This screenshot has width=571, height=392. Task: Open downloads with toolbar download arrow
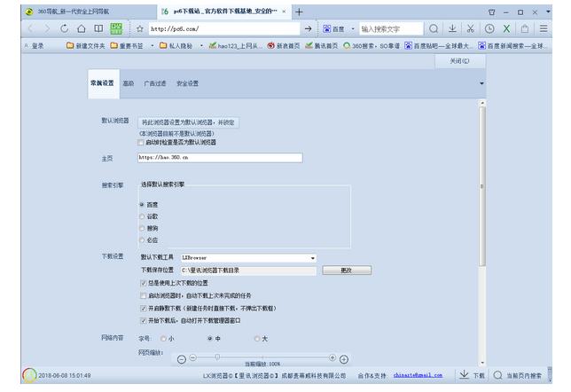point(452,28)
